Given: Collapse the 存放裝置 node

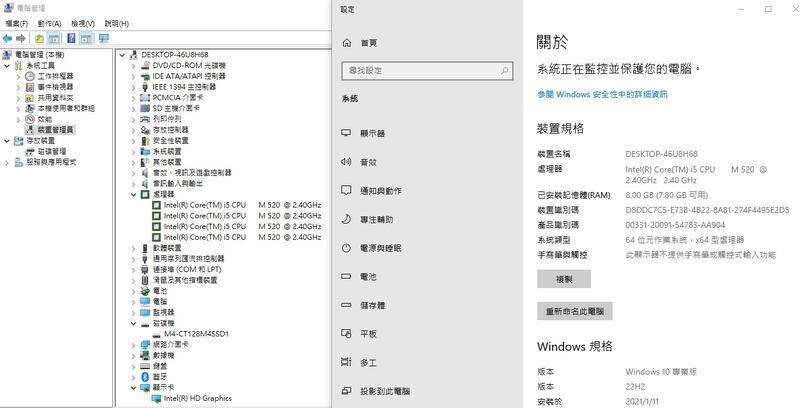Looking at the screenshot, I should [x=7, y=141].
